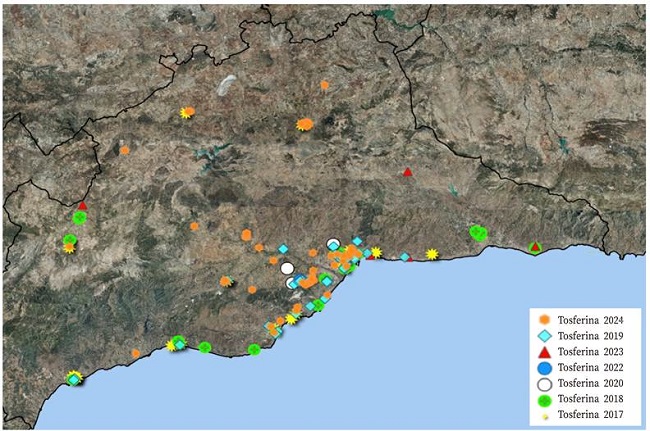Click the blue circle Tosferina 2022 legend icon

coord(545,367)
